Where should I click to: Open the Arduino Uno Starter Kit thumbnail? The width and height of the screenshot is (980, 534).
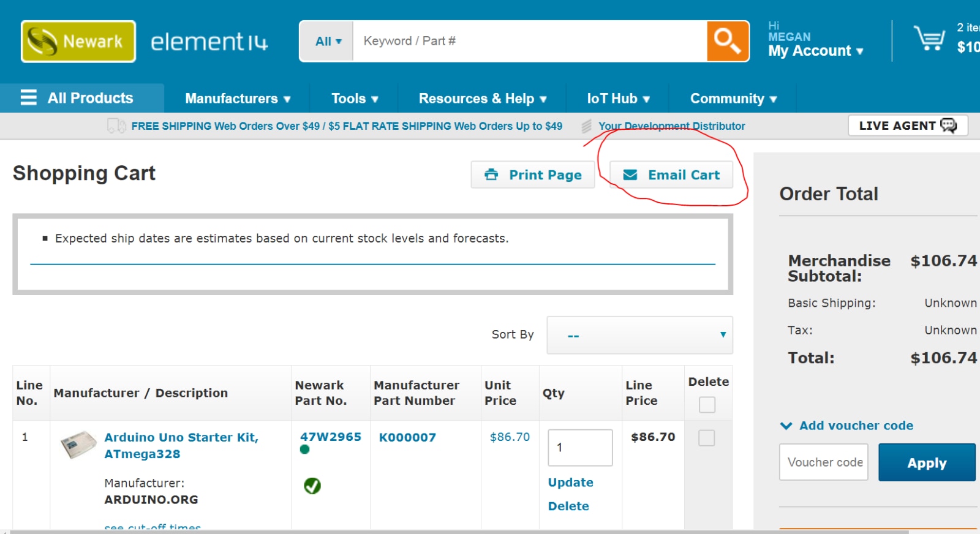pos(78,445)
